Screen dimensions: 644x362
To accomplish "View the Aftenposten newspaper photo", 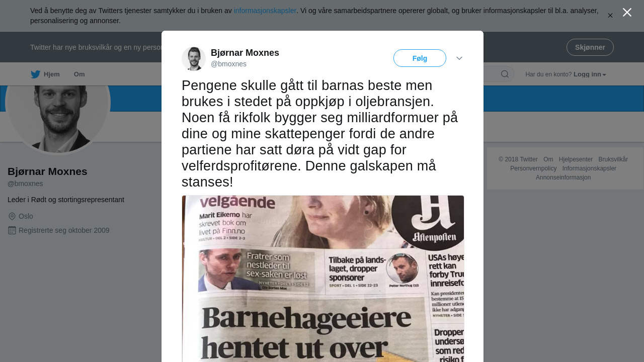I will [x=323, y=279].
